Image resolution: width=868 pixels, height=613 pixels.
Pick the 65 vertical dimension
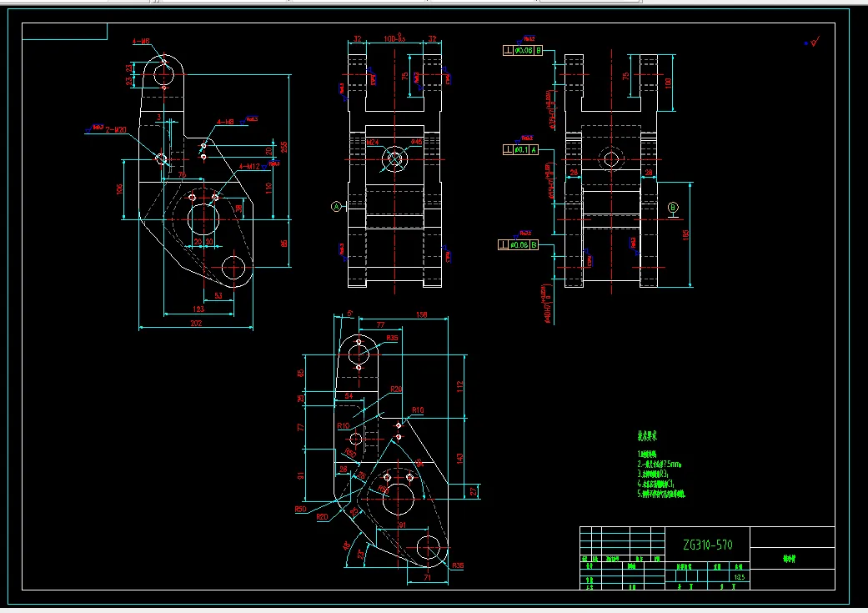(300, 374)
